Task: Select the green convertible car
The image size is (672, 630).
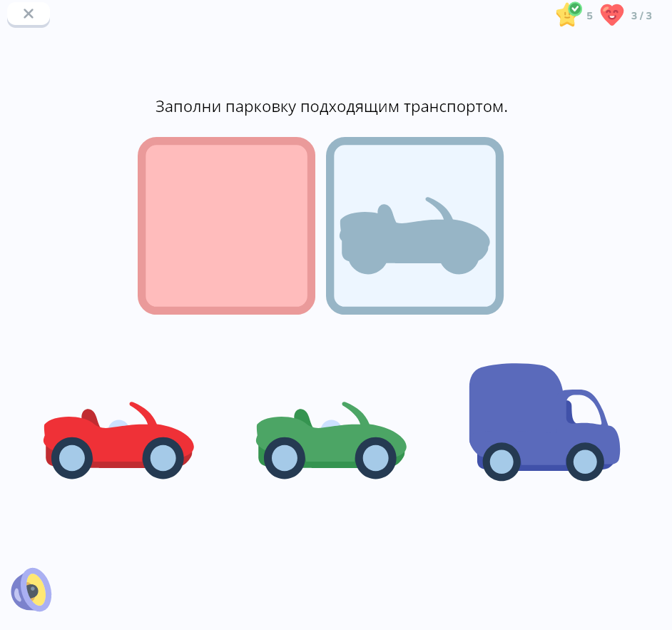Action: (x=331, y=440)
